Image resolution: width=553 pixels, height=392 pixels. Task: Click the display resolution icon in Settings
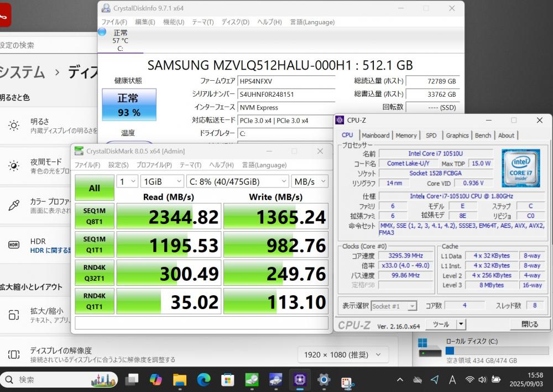coord(14,354)
